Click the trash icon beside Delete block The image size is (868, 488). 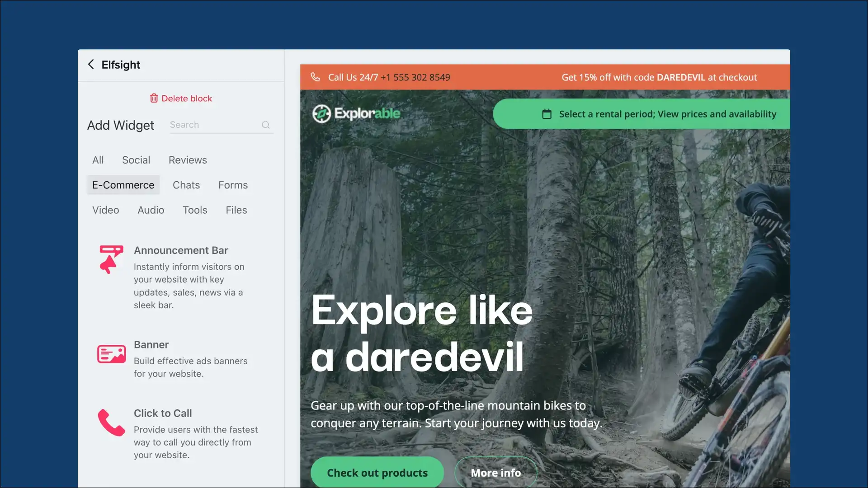click(x=154, y=98)
